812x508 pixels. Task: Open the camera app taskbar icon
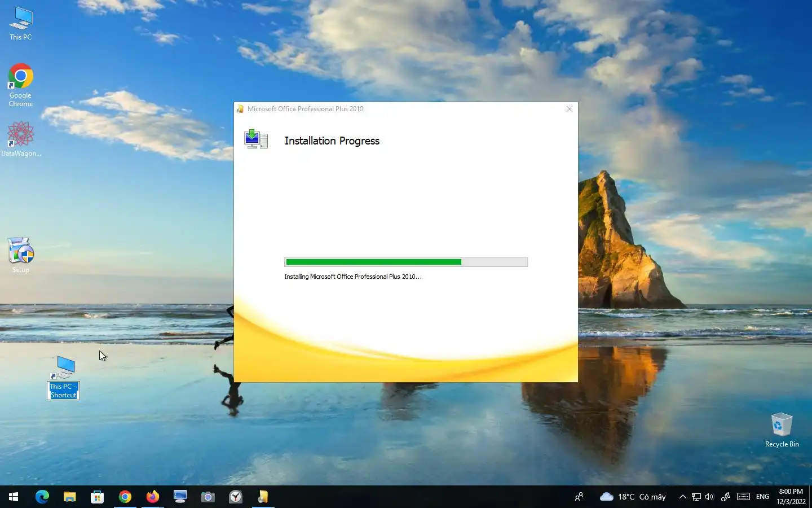(208, 497)
